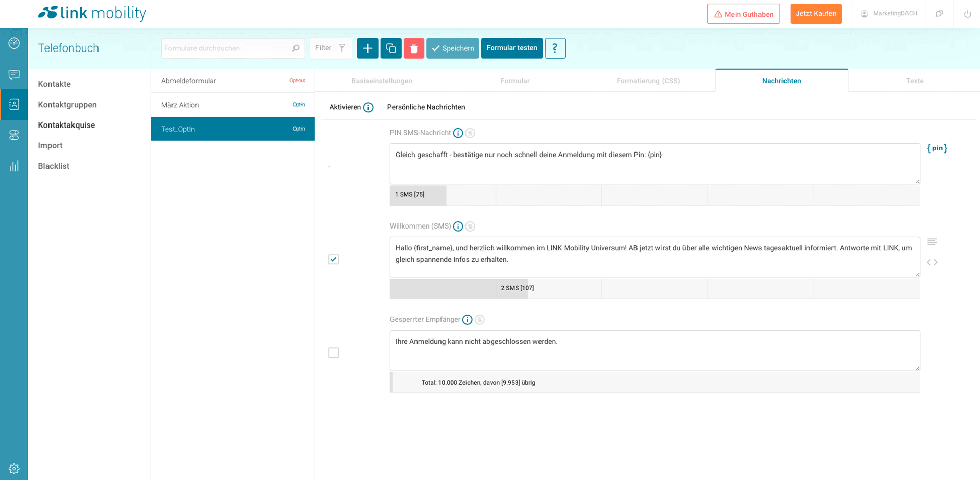Show info for Willkommen (SMS)
This screenshot has height=480, width=980.
[458, 226]
